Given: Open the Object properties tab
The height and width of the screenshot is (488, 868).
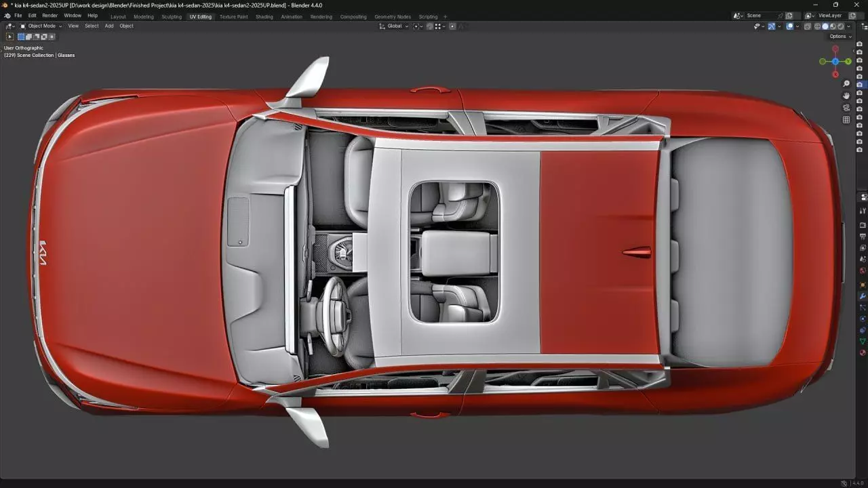Looking at the screenshot, I should (863, 285).
